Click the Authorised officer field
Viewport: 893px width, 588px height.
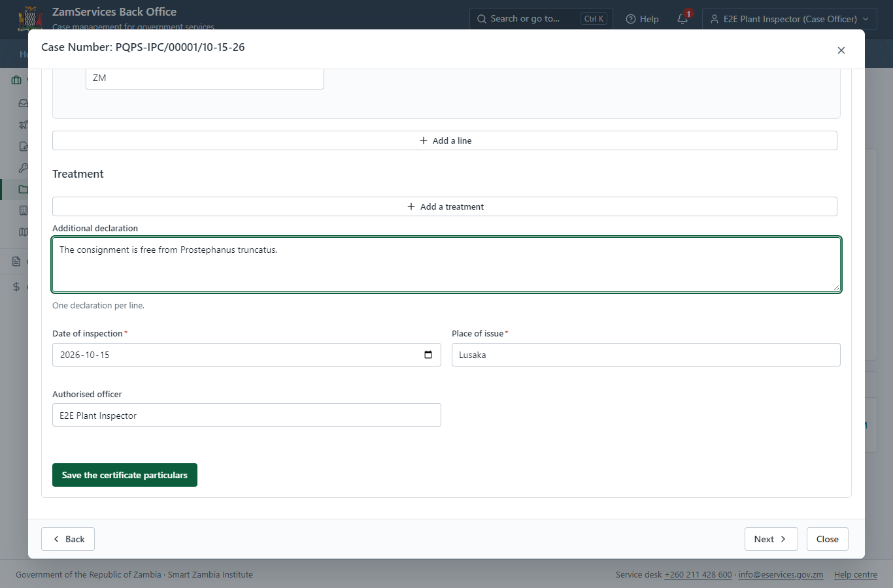[246, 415]
